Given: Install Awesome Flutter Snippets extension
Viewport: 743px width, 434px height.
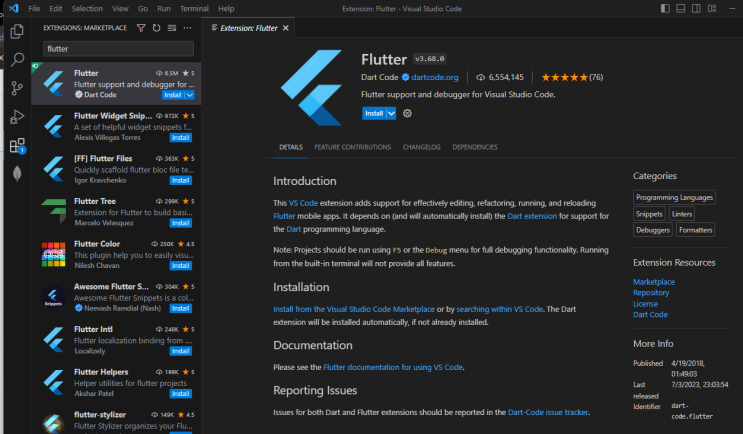Looking at the screenshot, I should [181, 308].
